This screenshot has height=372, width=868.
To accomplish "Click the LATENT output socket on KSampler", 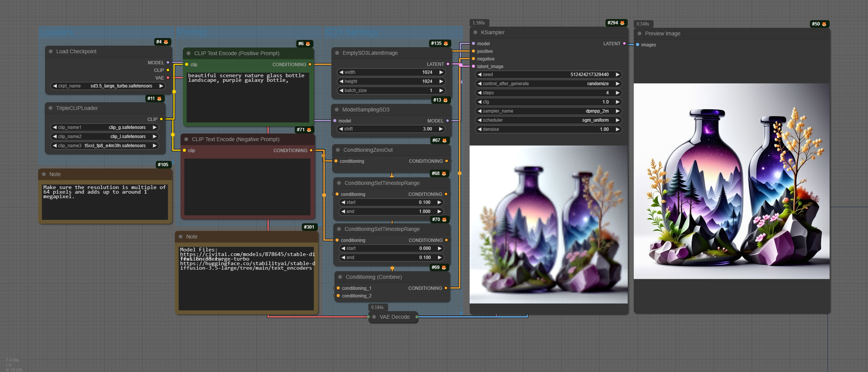I will click(x=624, y=44).
